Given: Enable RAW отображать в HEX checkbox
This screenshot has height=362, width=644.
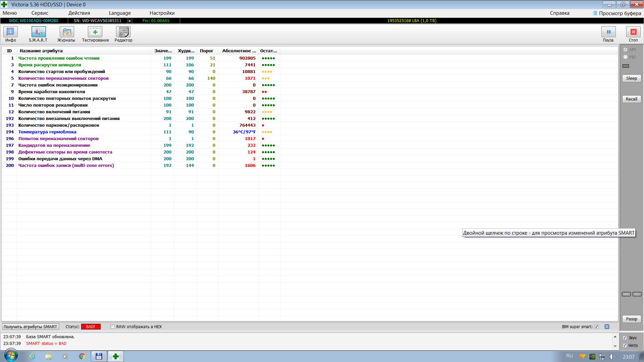Looking at the screenshot, I should click(113, 327).
